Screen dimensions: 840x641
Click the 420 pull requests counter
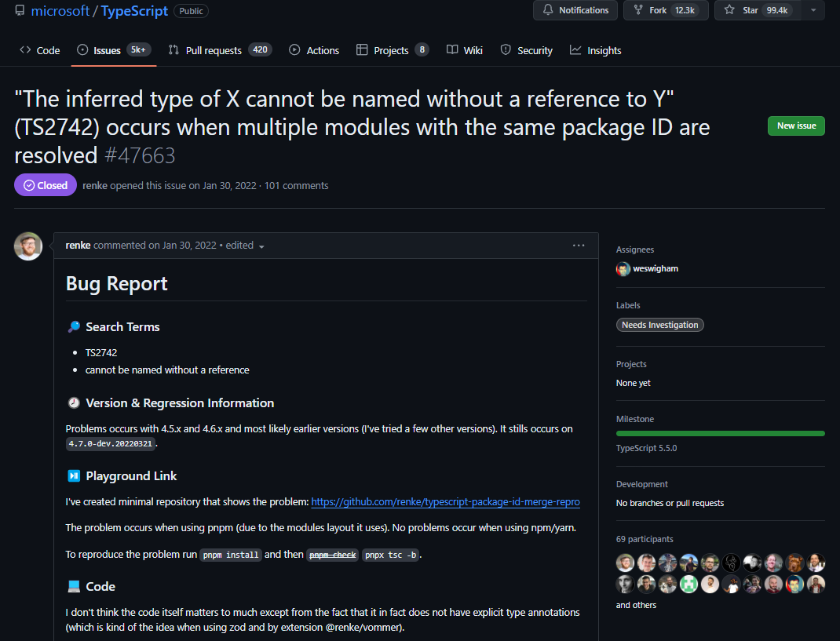260,49
